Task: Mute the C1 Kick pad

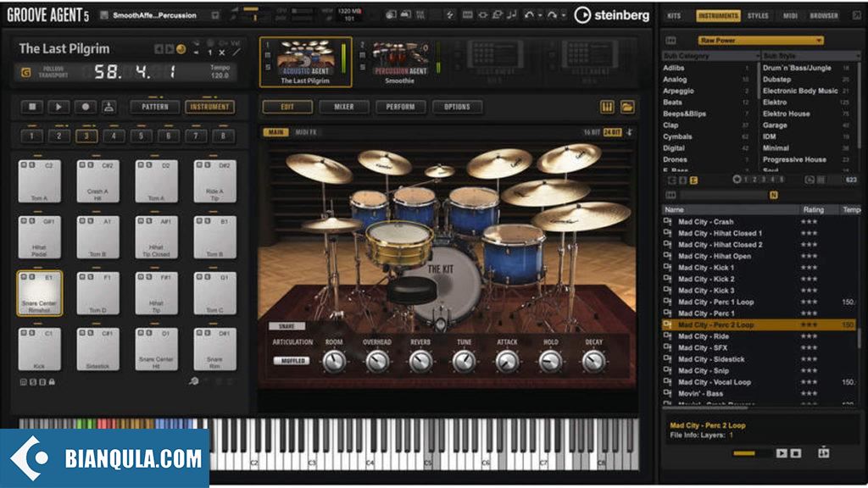Action: click(x=24, y=332)
